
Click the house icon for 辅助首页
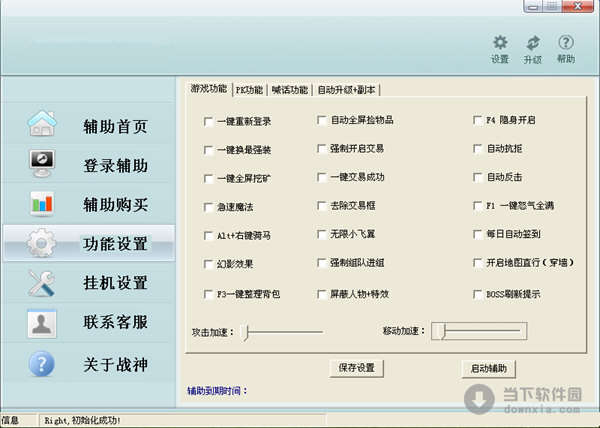pos(42,124)
